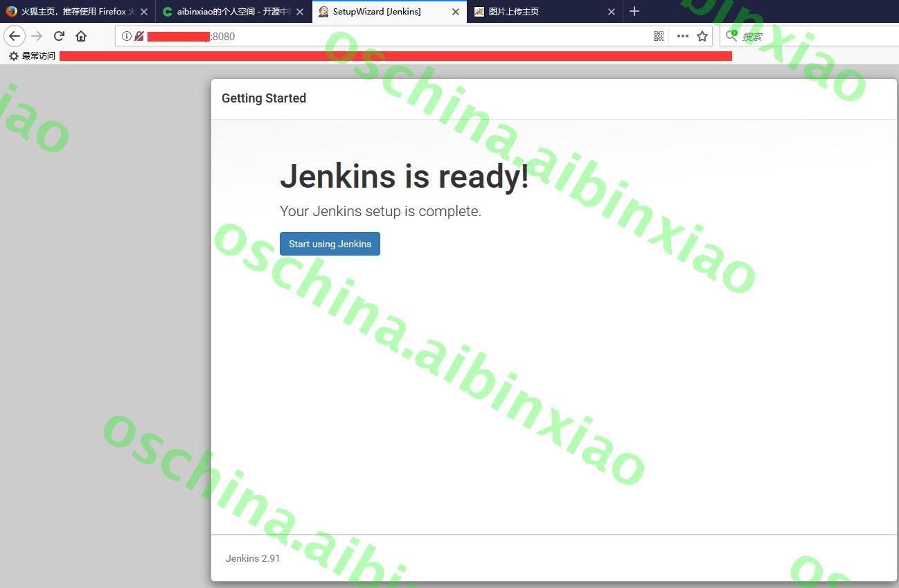Open the page actions three-dots menu
899x588 pixels.
click(682, 36)
